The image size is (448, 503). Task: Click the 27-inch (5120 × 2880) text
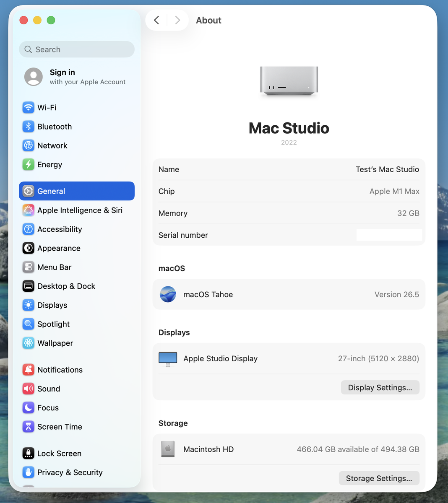(x=379, y=358)
